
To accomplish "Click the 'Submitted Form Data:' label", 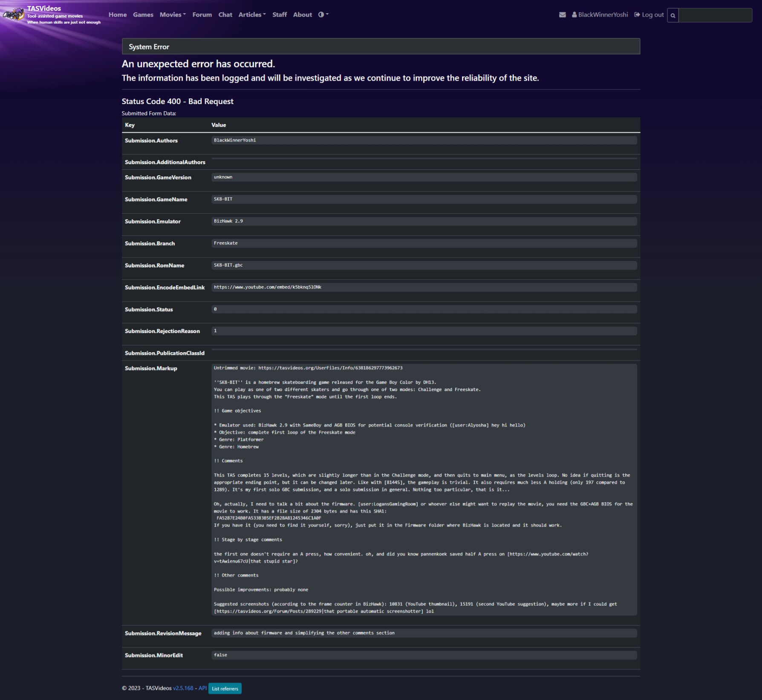I will pyautogui.click(x=149, y=113).
